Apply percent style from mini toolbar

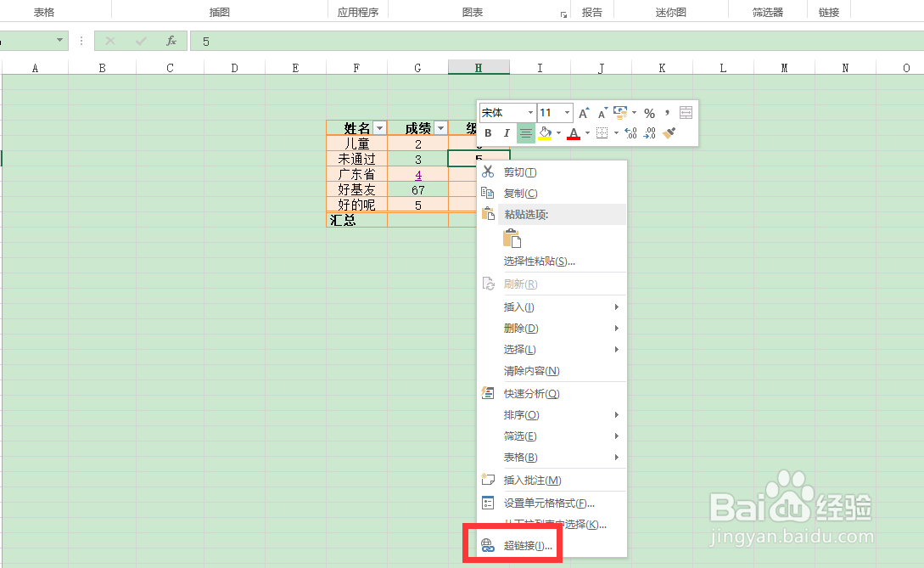[650, 112]
